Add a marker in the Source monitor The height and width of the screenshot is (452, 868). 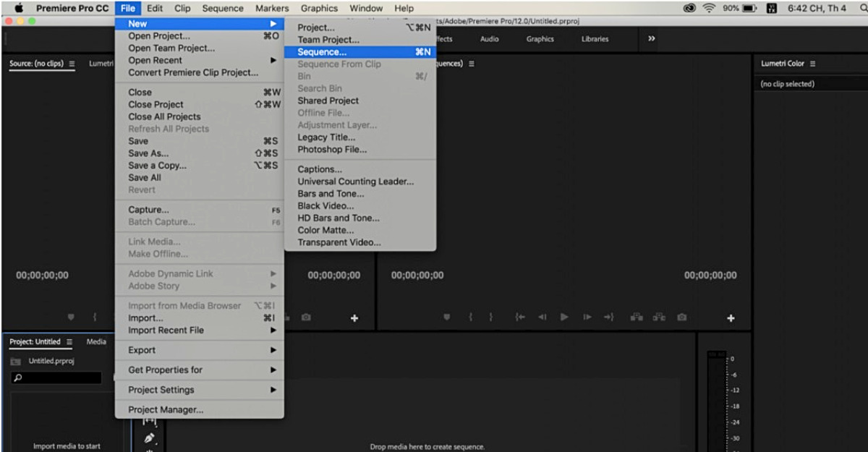coord(71,317)
